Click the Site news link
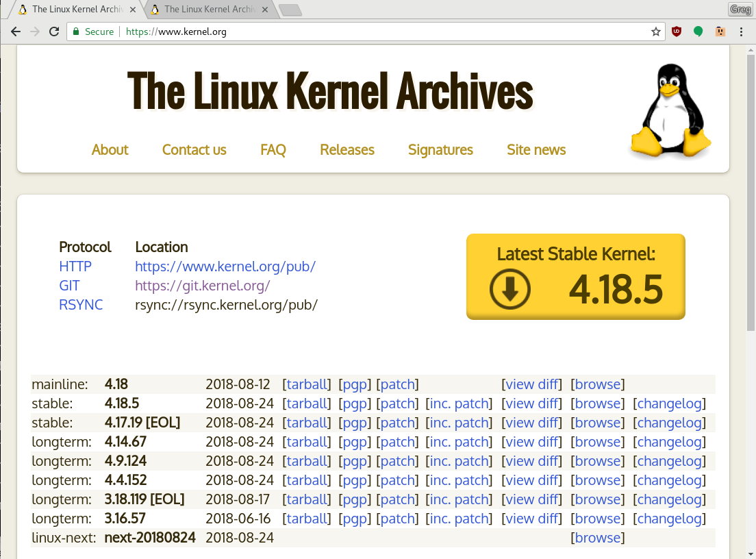 (536, 149)
